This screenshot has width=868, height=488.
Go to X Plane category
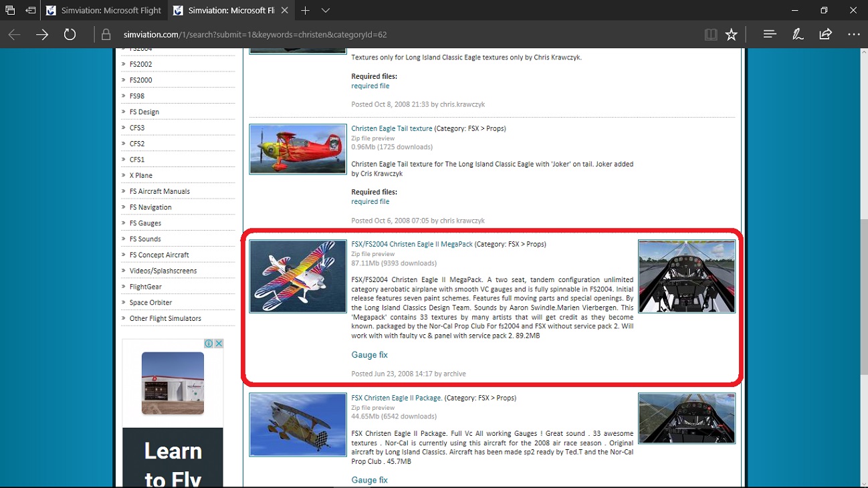click(141, 175)
